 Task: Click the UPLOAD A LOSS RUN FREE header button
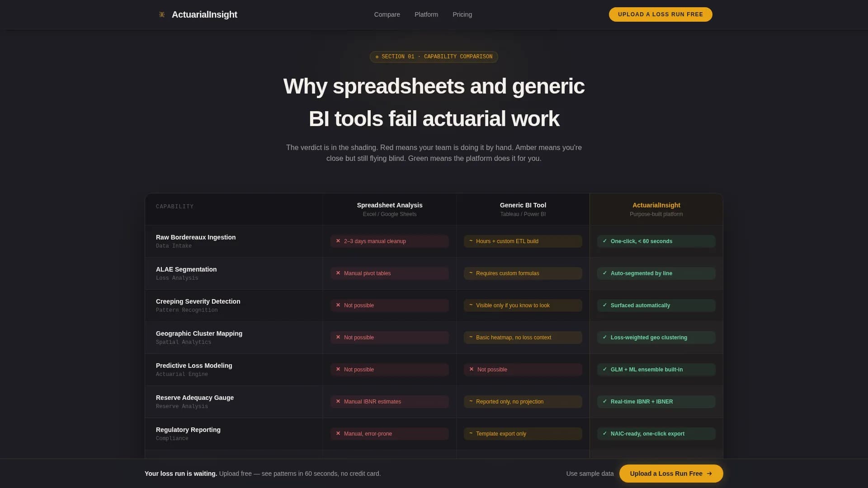(660, 14)
